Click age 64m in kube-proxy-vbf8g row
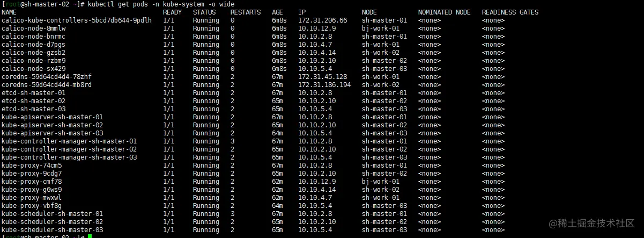The image size is (644, 238). (277, 206)
